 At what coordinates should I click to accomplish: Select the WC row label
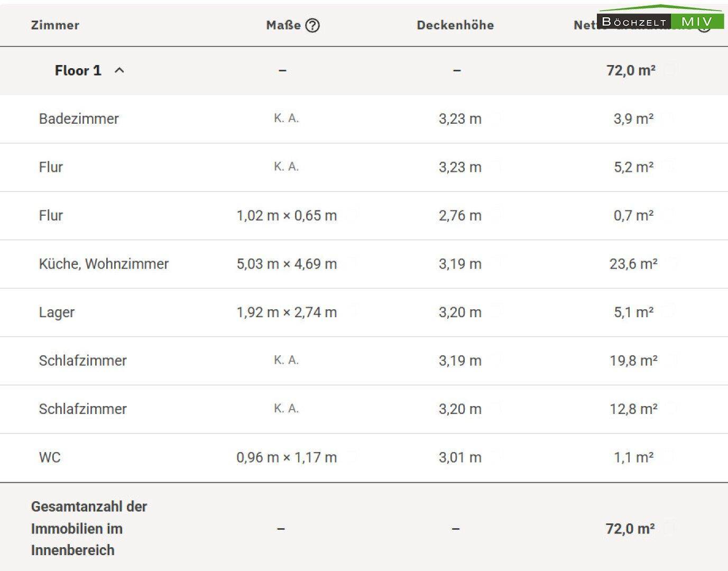click(x=50, y=457)
